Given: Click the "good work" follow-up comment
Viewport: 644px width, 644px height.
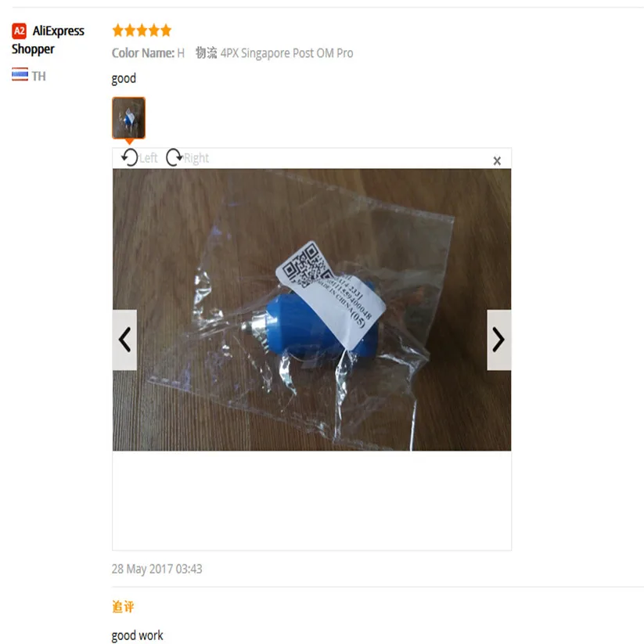Looking at the screenshot, I should [x=137, y=635].
